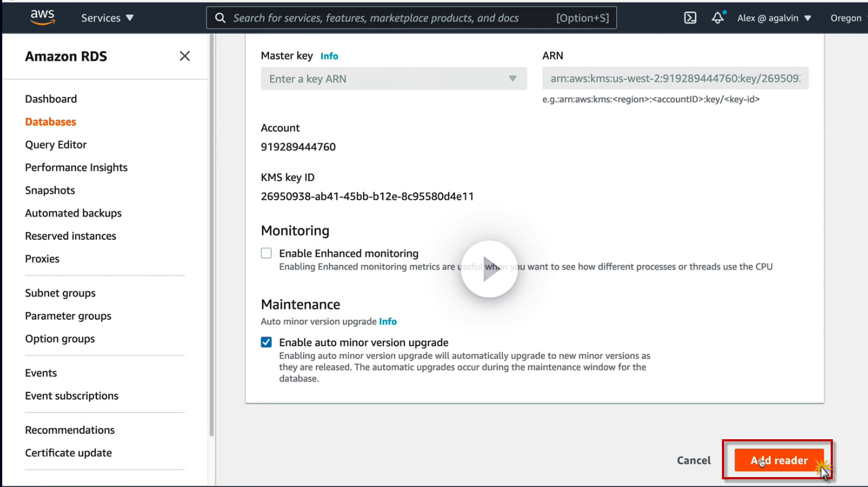Expand the Alex @ agalvin account menu
Viewport: 868px width, 487px height.
[x=774, y=18]
